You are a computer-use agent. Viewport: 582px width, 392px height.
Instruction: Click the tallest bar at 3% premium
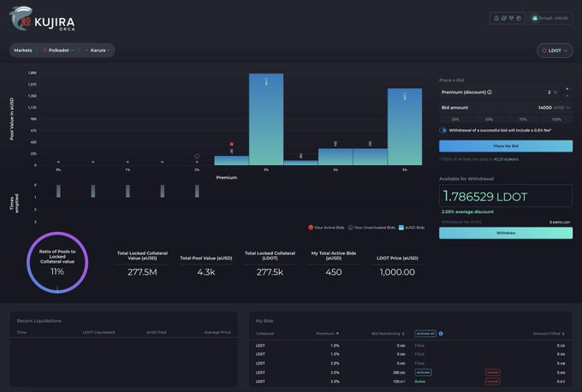tap(266, 119)
